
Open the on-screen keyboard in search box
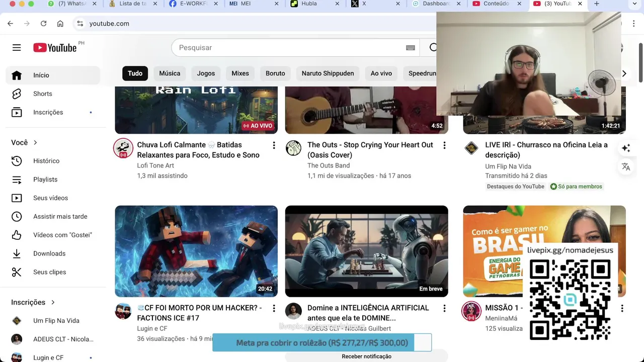[x=411, y=48]
